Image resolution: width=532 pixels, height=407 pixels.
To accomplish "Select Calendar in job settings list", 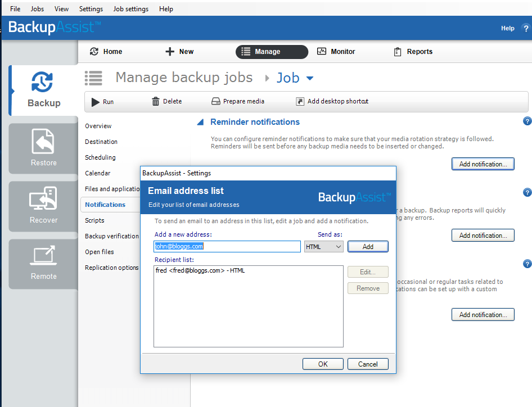I will 98,173.
